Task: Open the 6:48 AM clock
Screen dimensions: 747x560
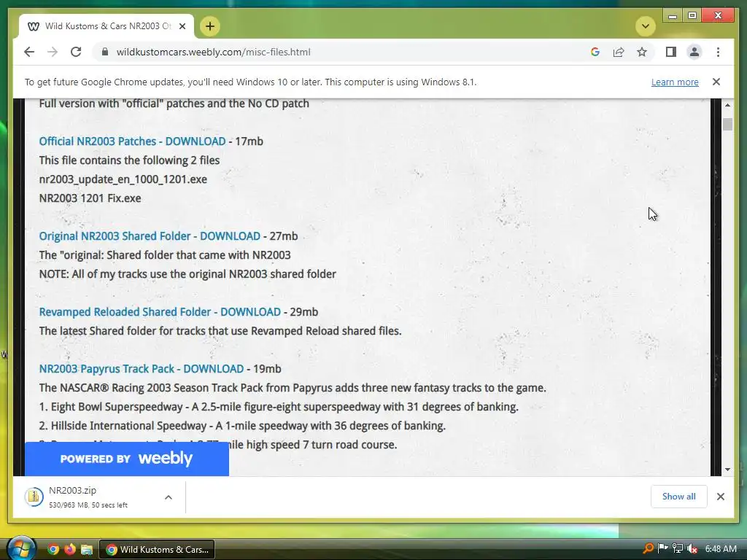Action: pos(721,548)
